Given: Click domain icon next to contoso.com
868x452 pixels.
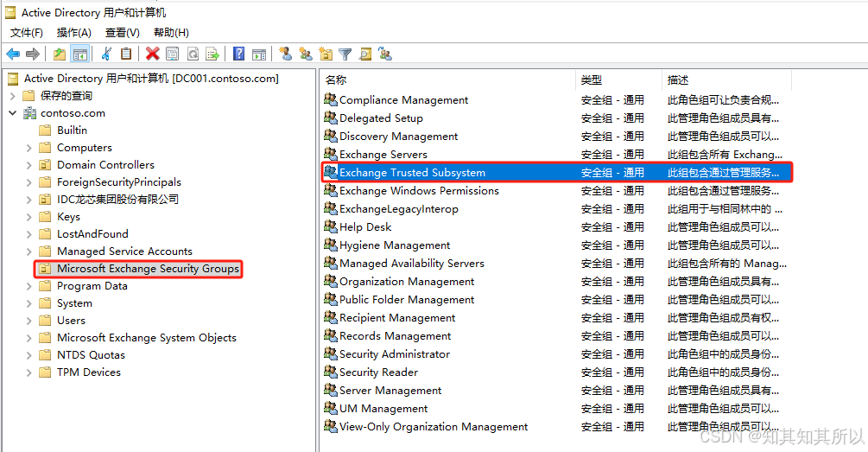Looking at the screenshot, I should tap(29, 113).
